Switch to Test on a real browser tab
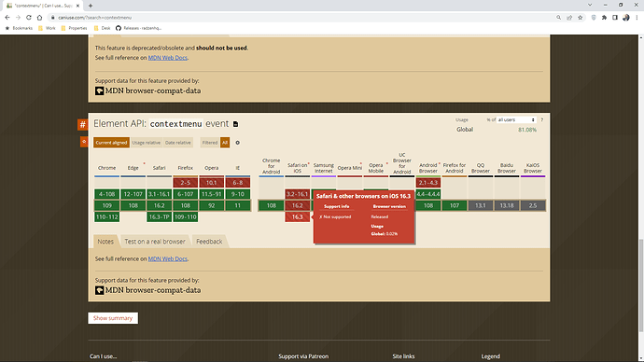Viewport: 644px width, 362px height. coord(155,242)
